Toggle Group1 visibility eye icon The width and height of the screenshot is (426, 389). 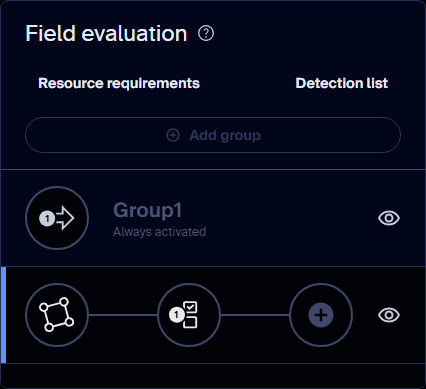pyautogui.click(x=389, y=218)
